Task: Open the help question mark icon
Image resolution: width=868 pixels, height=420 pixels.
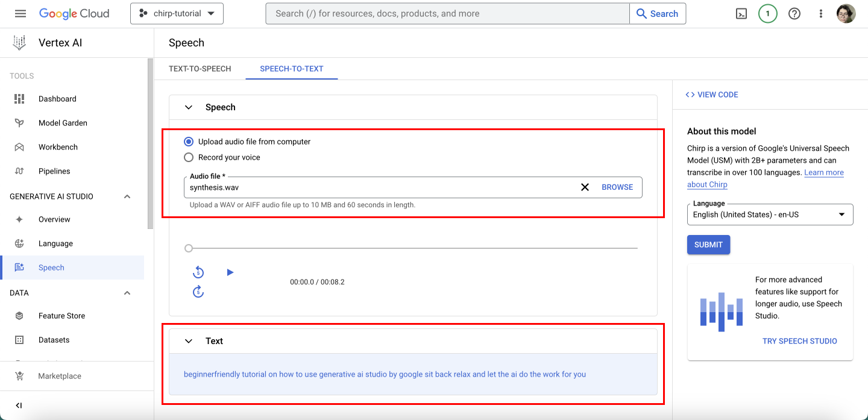Action: [794, 14]
